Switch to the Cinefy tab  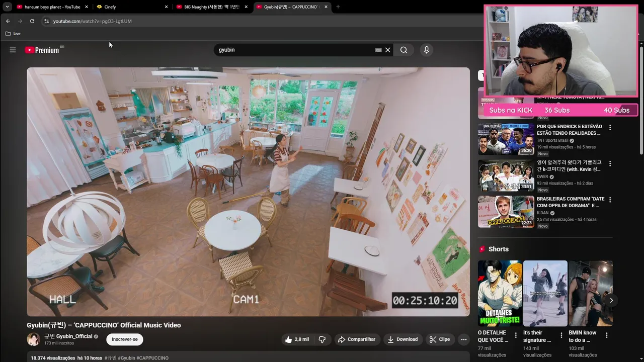click(x=133, y=7)
